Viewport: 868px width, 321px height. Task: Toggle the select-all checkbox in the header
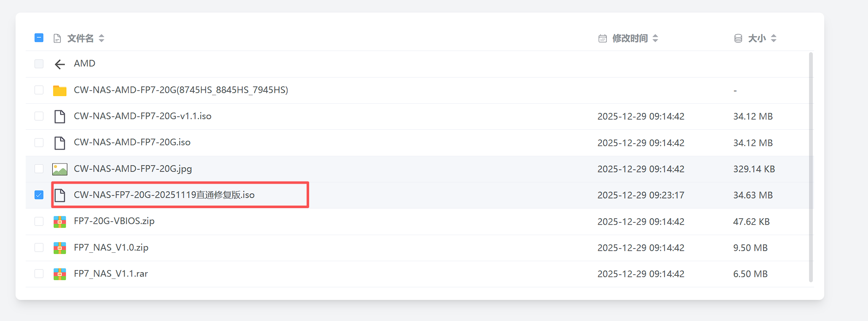[39, 38]
